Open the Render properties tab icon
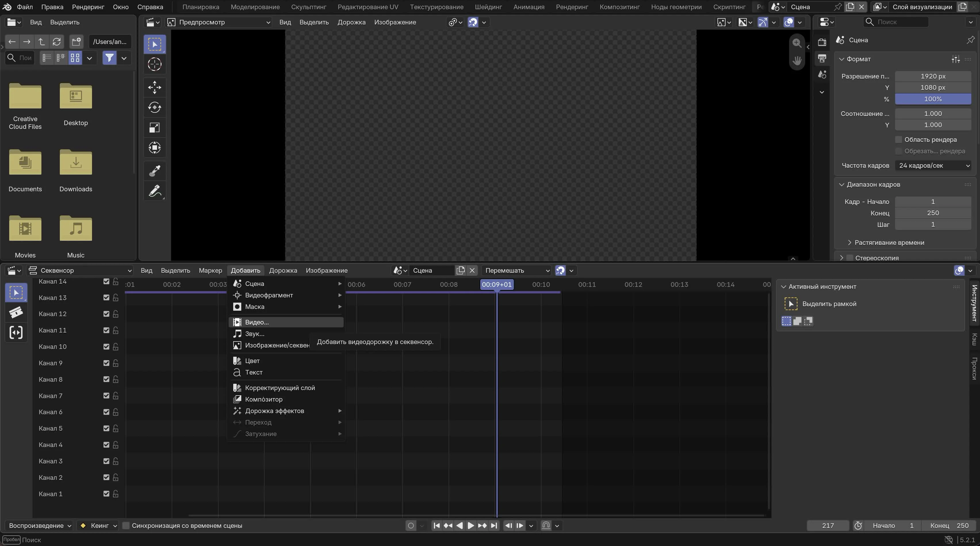Image resolution: width=980 pixels, height=546 pixels. (822, 42)
